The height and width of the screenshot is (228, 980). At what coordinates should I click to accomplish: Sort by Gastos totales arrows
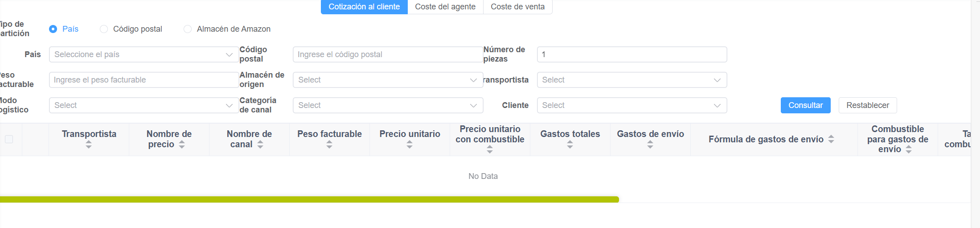(x=570, y=145)
